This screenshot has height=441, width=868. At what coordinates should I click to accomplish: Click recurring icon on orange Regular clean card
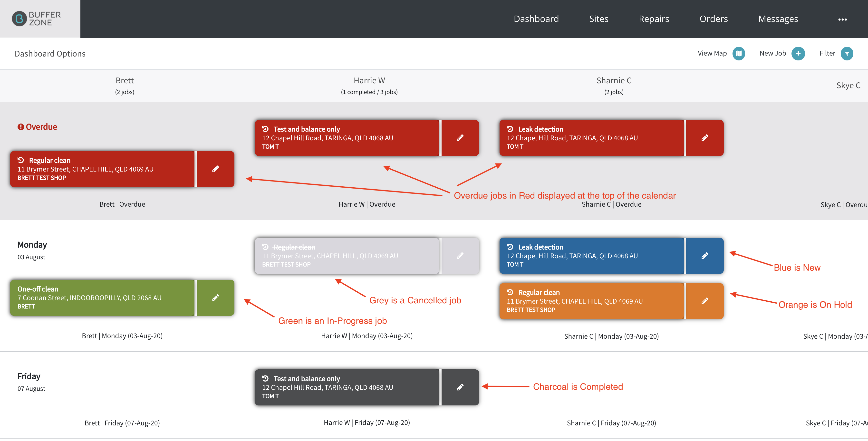(x=510, y=292)
